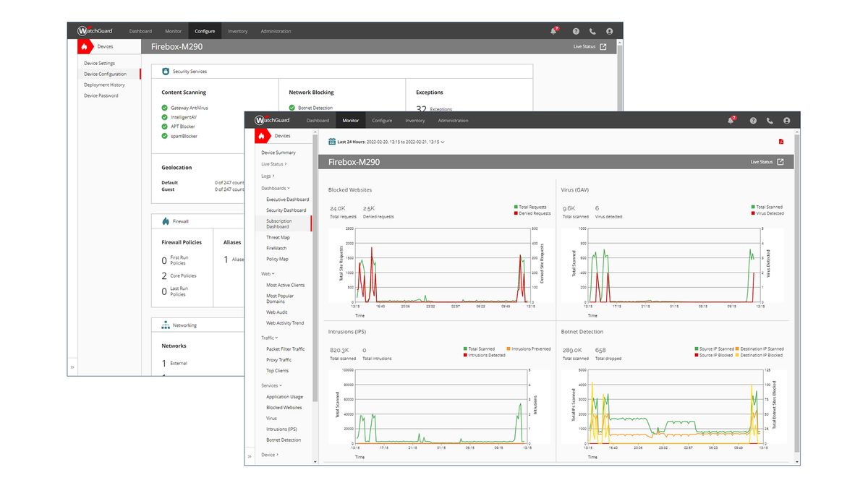Export dashboard as PDF via red PDF icon
This screenshot has height=488, width=868.
(781, 142)
